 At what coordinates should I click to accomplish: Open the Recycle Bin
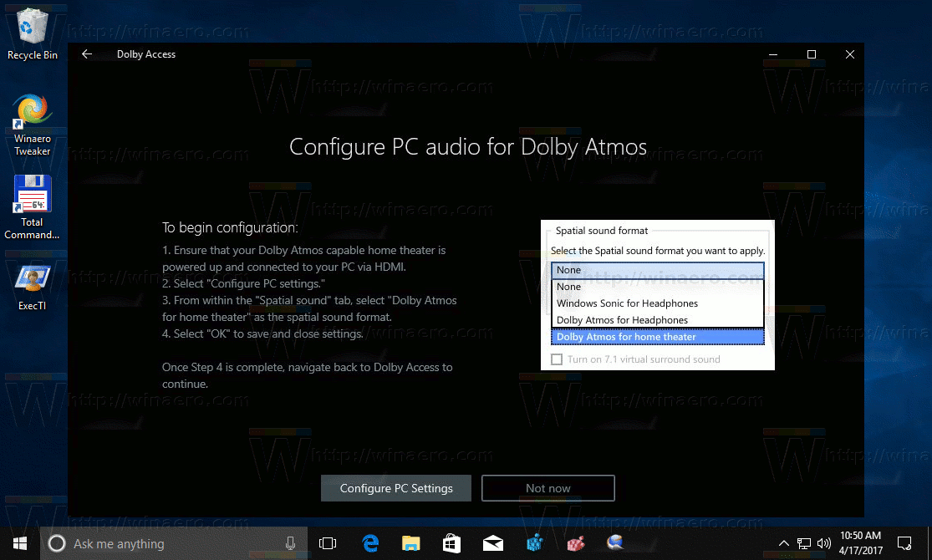point(33,25)
